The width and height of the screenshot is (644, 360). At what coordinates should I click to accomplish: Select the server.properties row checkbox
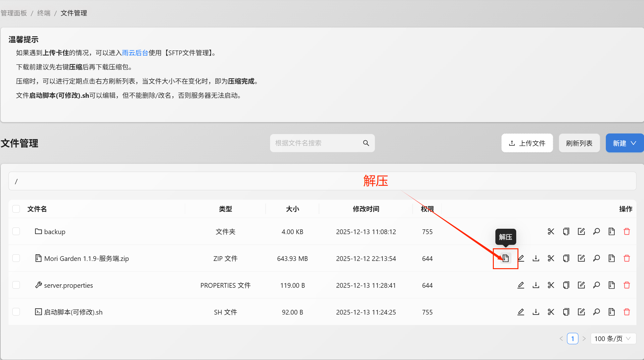pos(16,285)
